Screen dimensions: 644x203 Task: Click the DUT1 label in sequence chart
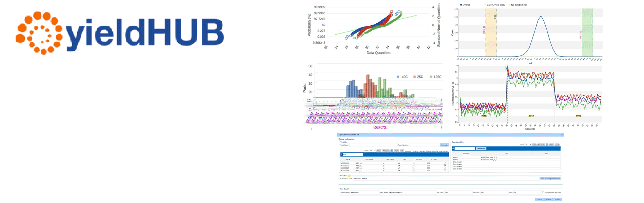click(x=484, y=116)
